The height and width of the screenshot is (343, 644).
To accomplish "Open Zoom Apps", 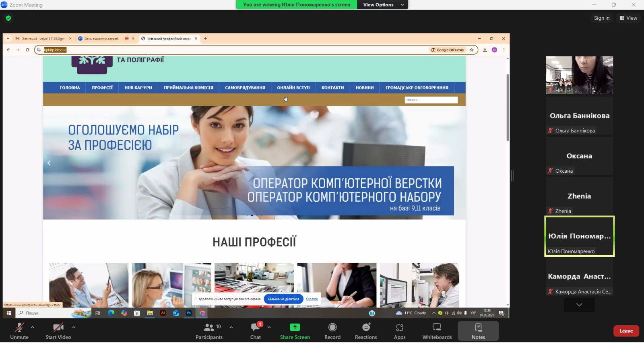I will (x=400, y=331).
